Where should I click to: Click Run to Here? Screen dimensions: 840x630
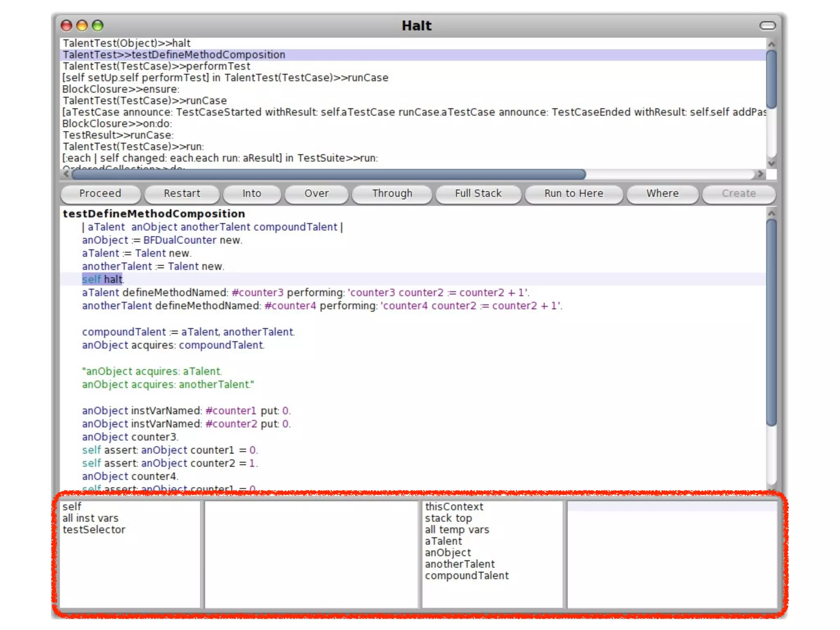tap(573, 194)
